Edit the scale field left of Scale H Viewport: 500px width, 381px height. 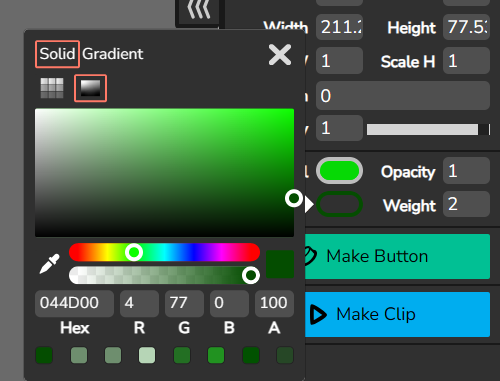[x=339, y=61]
